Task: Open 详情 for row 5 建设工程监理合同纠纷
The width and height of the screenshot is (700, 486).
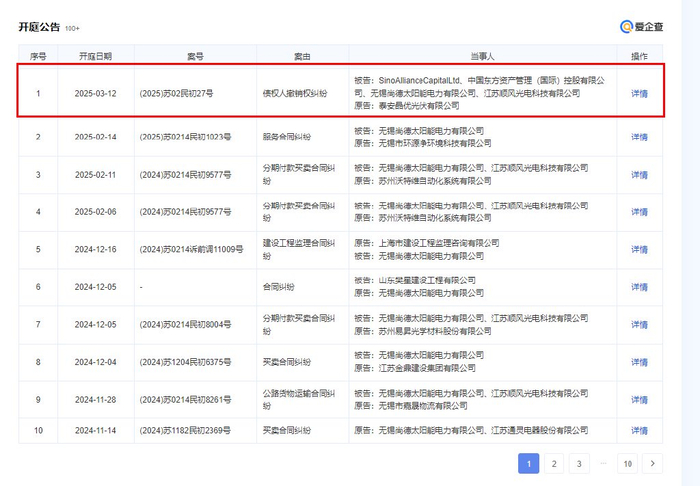Action: pos(639,249)
